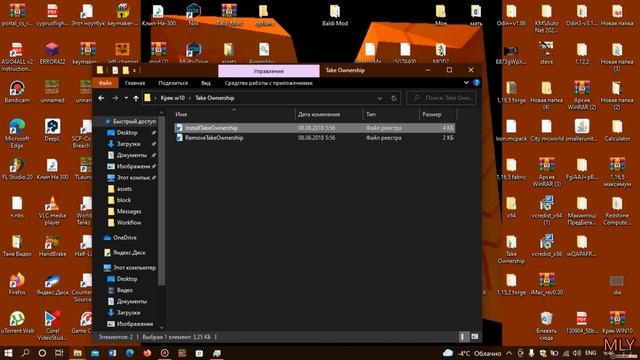Select City.mcworld file on desktop

tap(547, 130)
